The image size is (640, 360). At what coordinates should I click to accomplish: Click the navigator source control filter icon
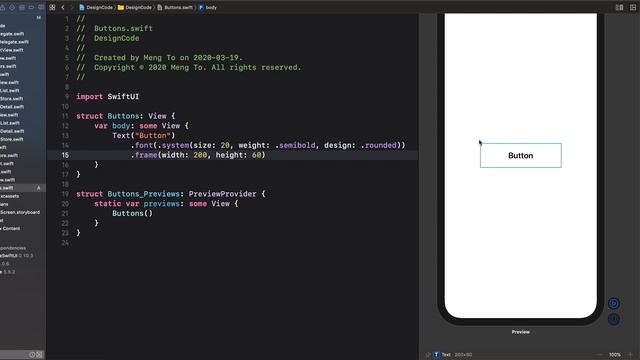click(x=39, y=355)
